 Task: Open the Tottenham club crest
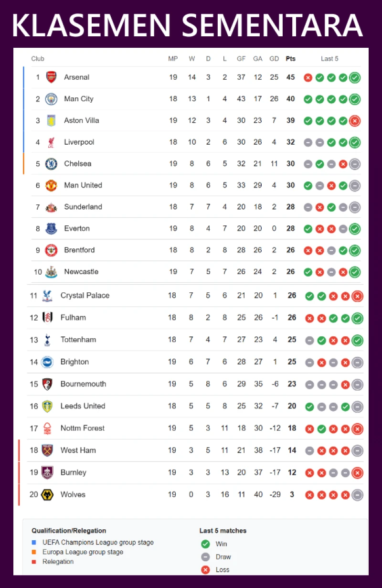[x=47, y=340]
